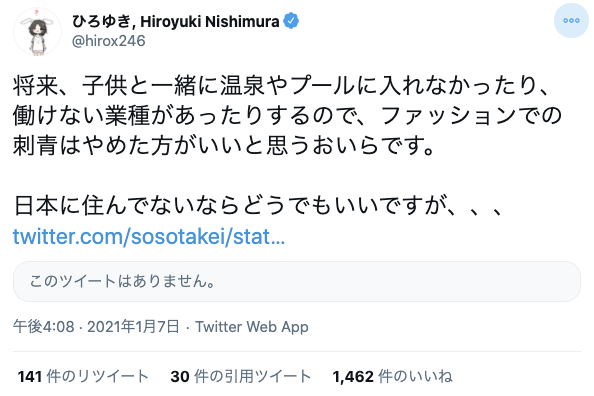Click the number 1,462 in likes count

[353, 377]
